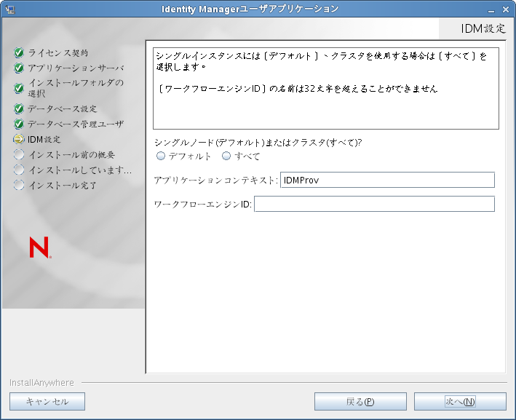Viewport: 516px width, 420px height.
Task: Click the データベース設定 step label
Action: click(63, 108)
